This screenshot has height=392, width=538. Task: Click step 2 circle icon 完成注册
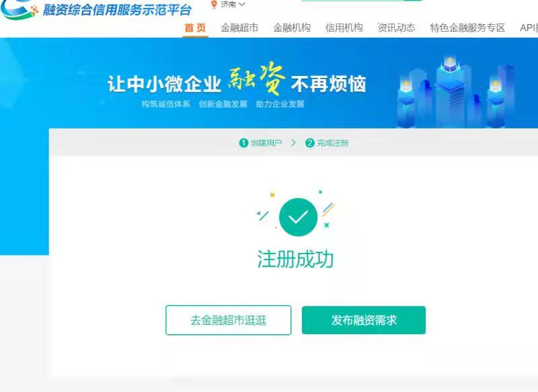[309, 143]
